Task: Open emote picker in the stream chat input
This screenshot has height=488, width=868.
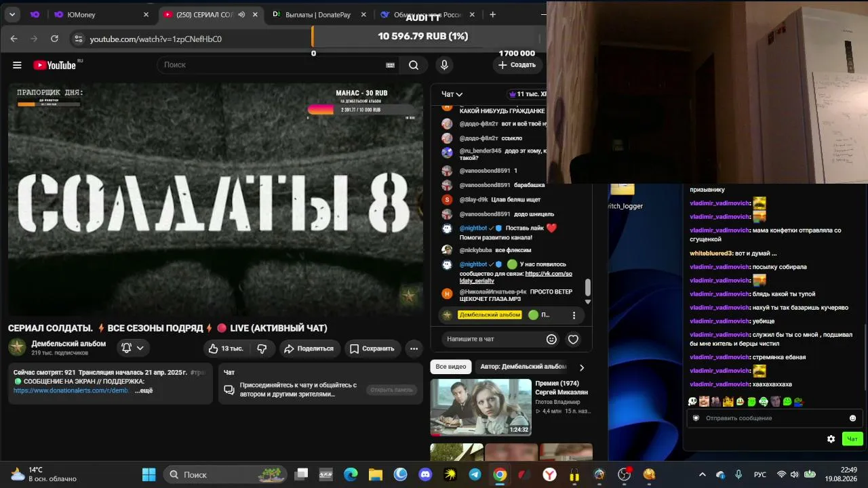Action: (852, 418)
